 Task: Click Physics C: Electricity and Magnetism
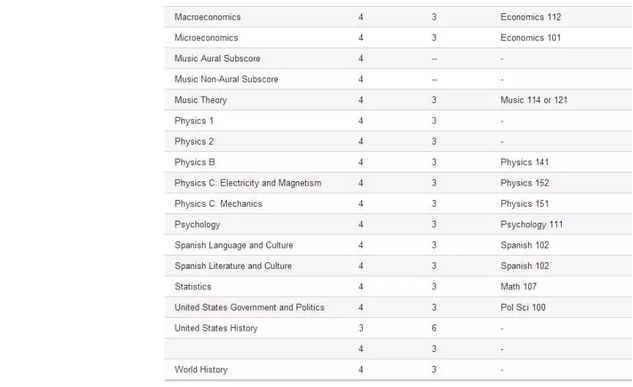[x=248, y=183]
